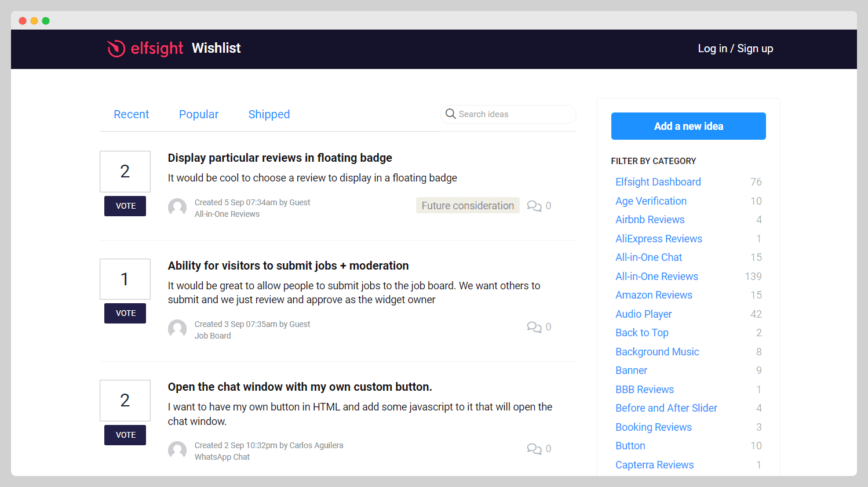
Task: Click the text Created 5 Sep 07:34am by Guest
Action: point(252,202)
